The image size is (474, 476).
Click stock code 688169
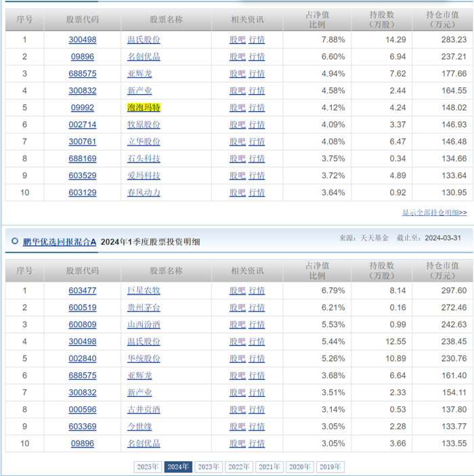point(83,158)
